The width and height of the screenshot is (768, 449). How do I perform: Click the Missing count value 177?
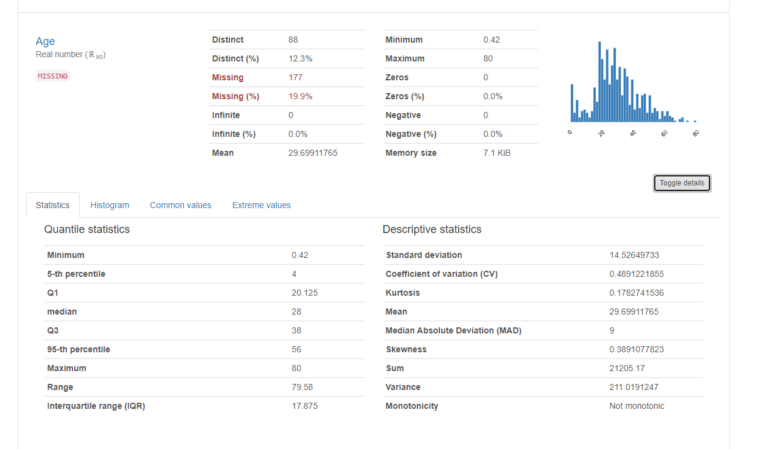[297, 77]
